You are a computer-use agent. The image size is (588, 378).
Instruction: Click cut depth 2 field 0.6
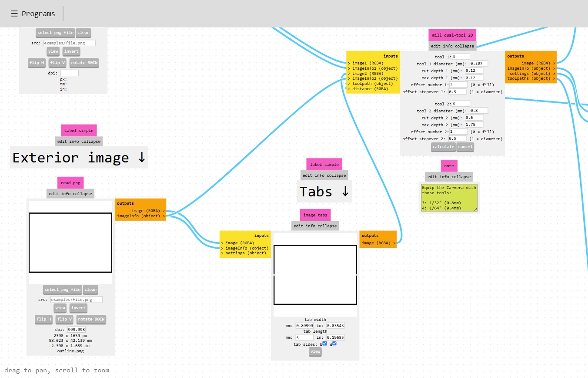(x=474, y=118)
